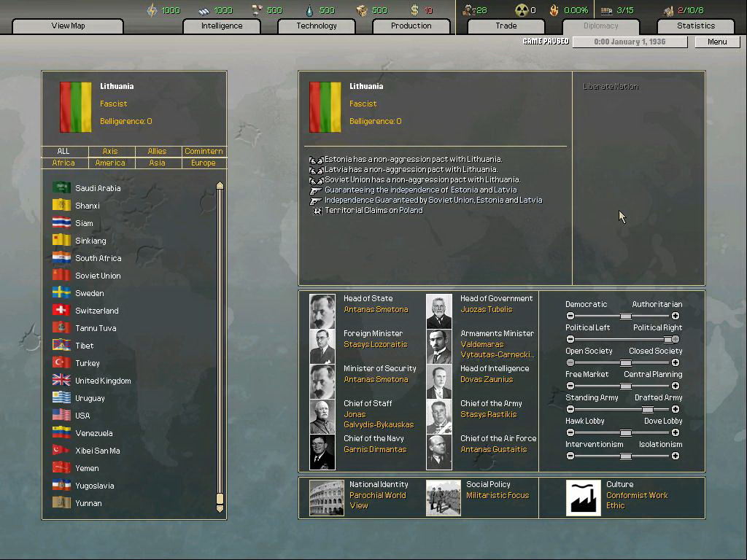Screen dimensions: 747x560
Task: Open the Technology tab
Action: click(x=317, y=26)
